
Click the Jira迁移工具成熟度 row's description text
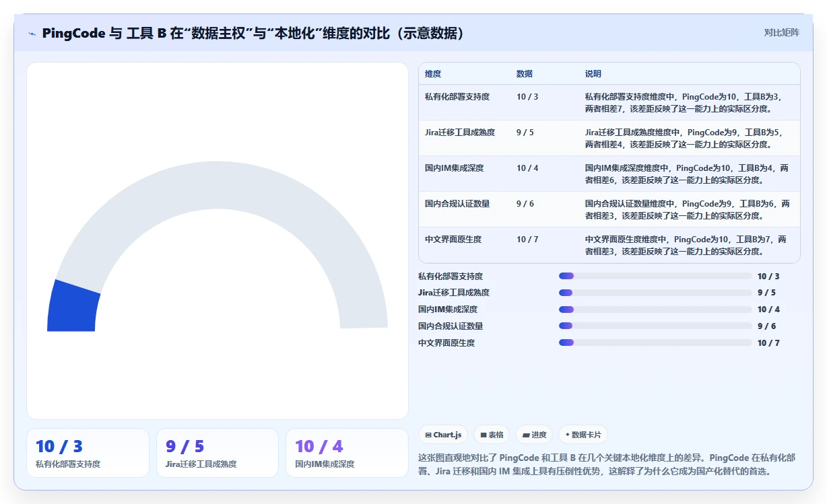point(684,138)
